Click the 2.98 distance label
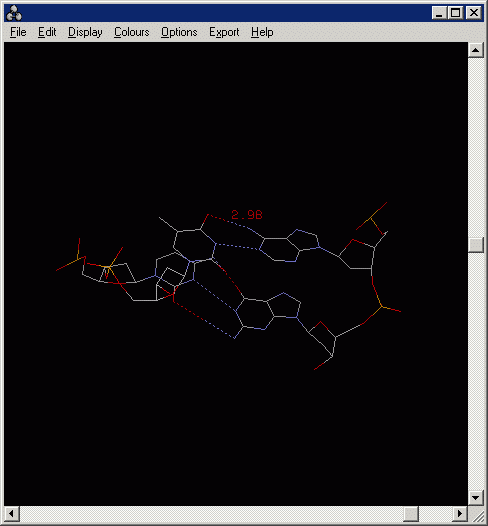This screenshot has height=526, width=488. [247, 215]
